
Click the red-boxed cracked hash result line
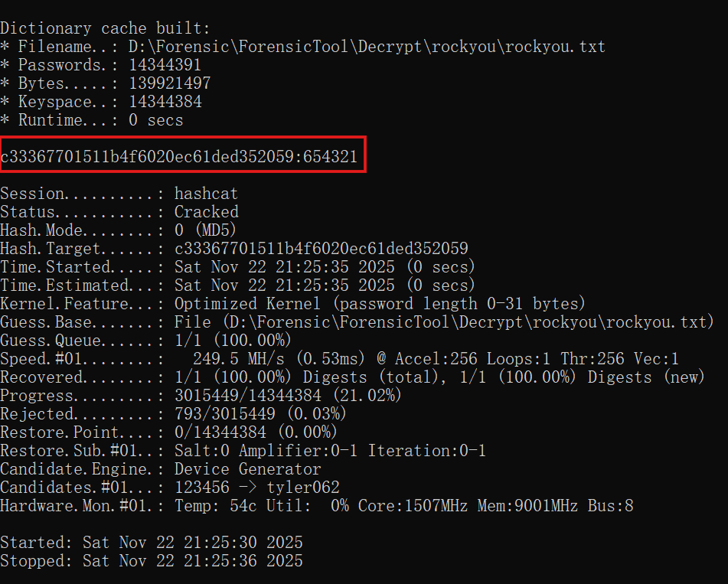coord(182,158)
